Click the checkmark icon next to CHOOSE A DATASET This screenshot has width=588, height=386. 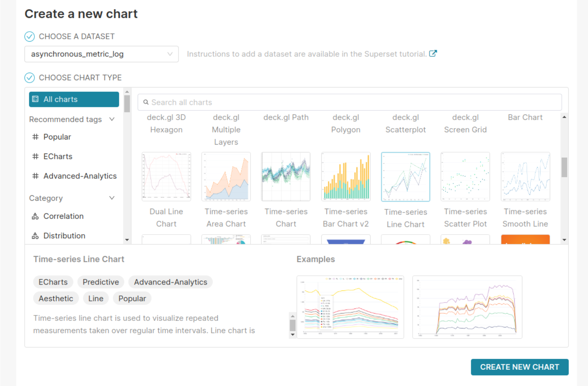(x=29, y=36)
